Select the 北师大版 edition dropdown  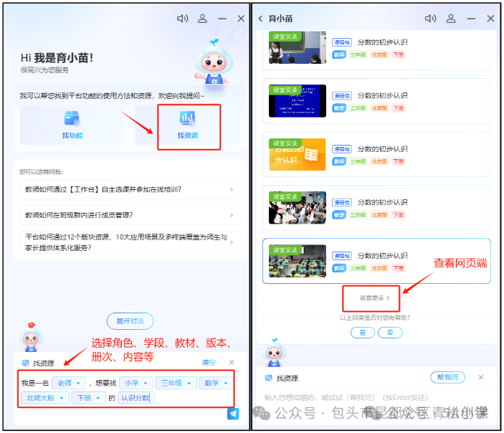pos(44,398)
